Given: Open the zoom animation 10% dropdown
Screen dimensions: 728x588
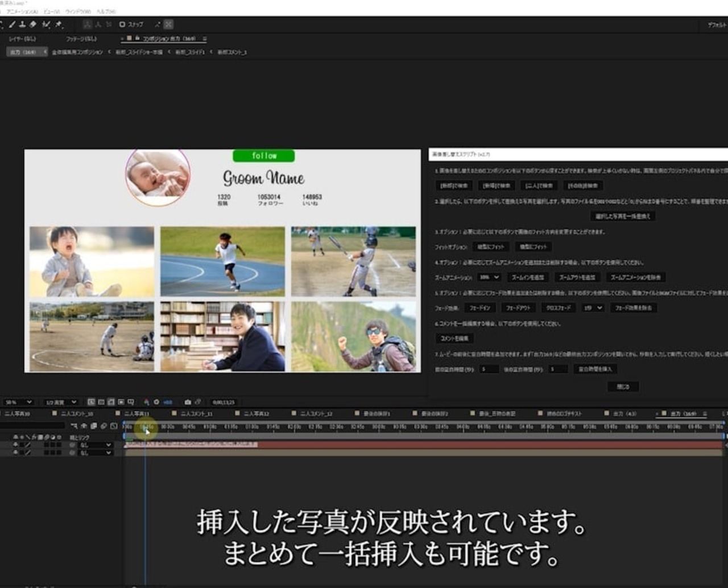Looking at the screenshot, I should tap(489, 277).
